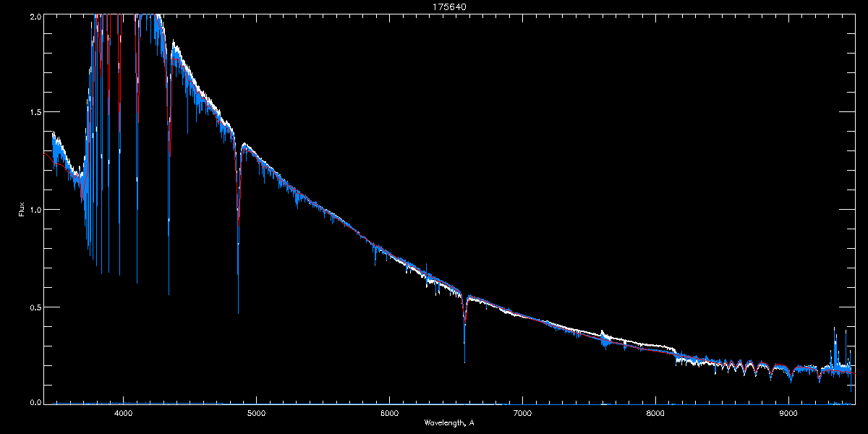The width and height of the screenshot is (868, 434).
Task: Click the 7000 wavelength tick label
Action: click(522, 414)
